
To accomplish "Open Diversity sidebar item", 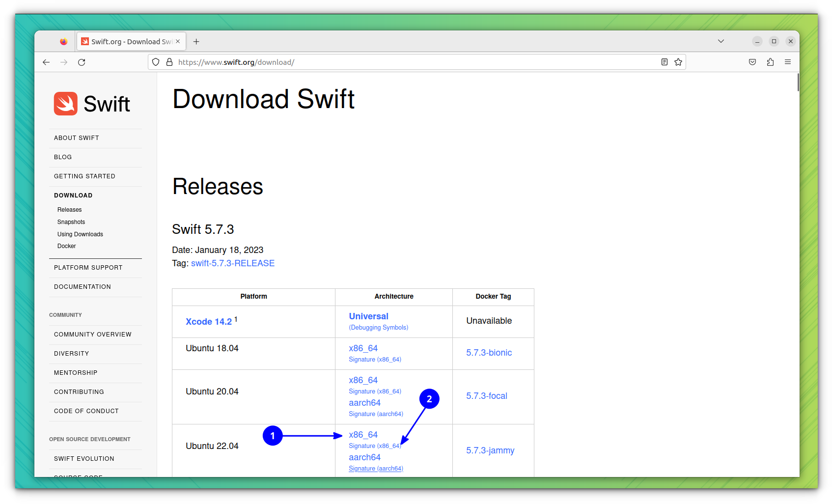I will point(72,354).
